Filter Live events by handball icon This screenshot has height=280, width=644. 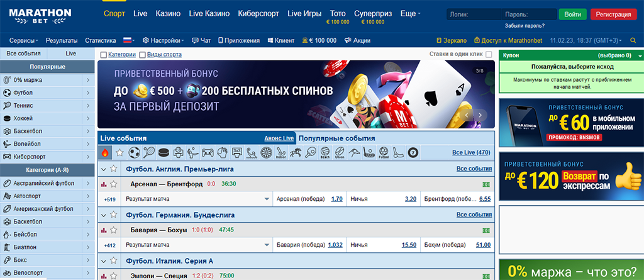click(x=222, y=152)
